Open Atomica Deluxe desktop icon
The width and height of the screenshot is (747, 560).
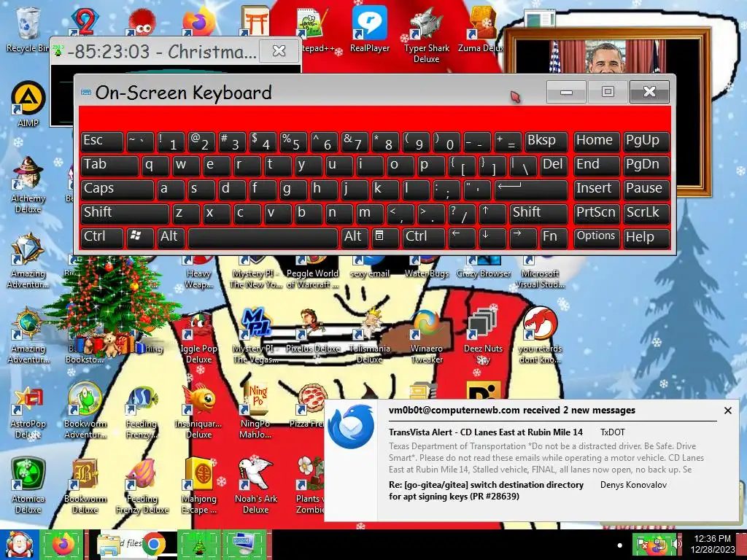pyautogui.click(x=28, y=486)
